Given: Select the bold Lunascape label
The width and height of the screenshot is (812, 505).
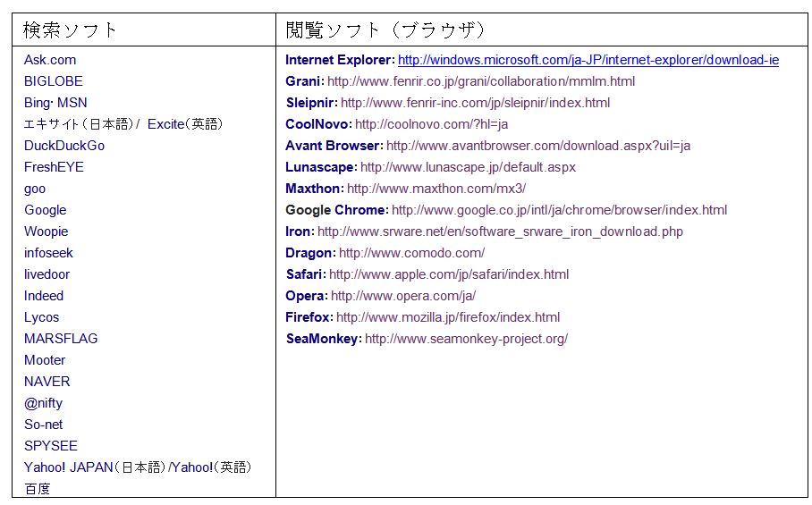Looking at the screenshot, I should coord(321,167).
